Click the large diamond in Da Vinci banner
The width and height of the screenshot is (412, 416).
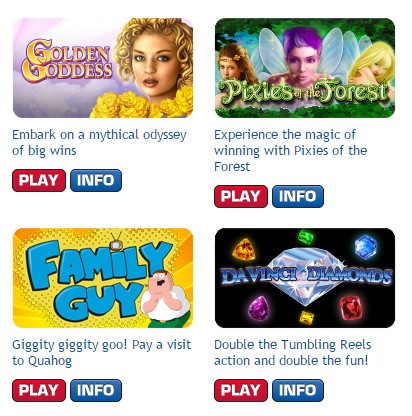click(x=305, y=277)
